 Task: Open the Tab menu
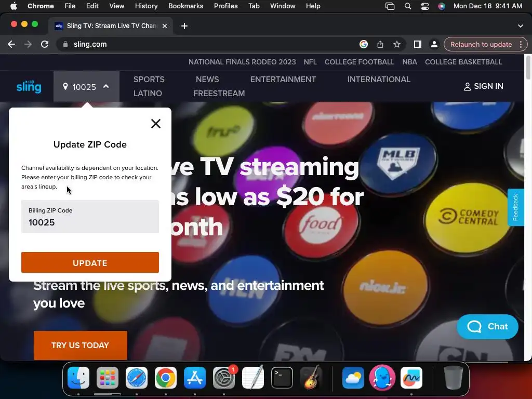(254, 6)
